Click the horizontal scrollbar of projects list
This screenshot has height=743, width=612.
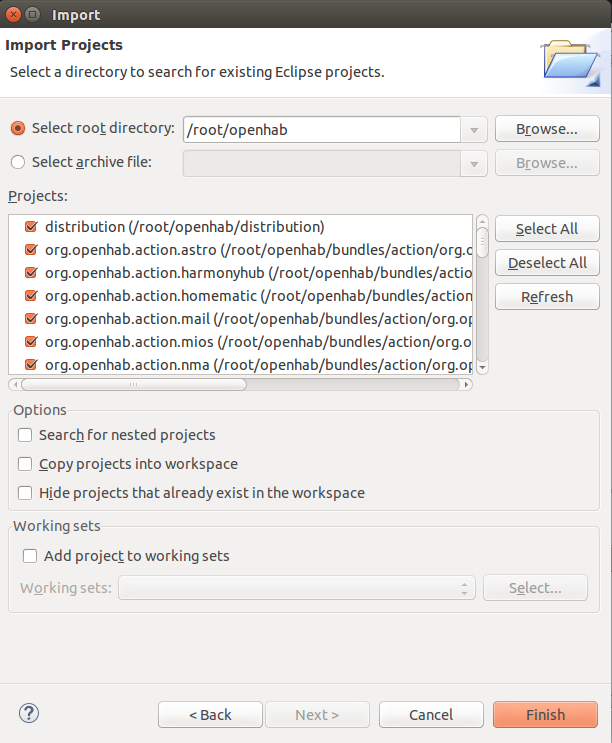click(x=133, y=383)
